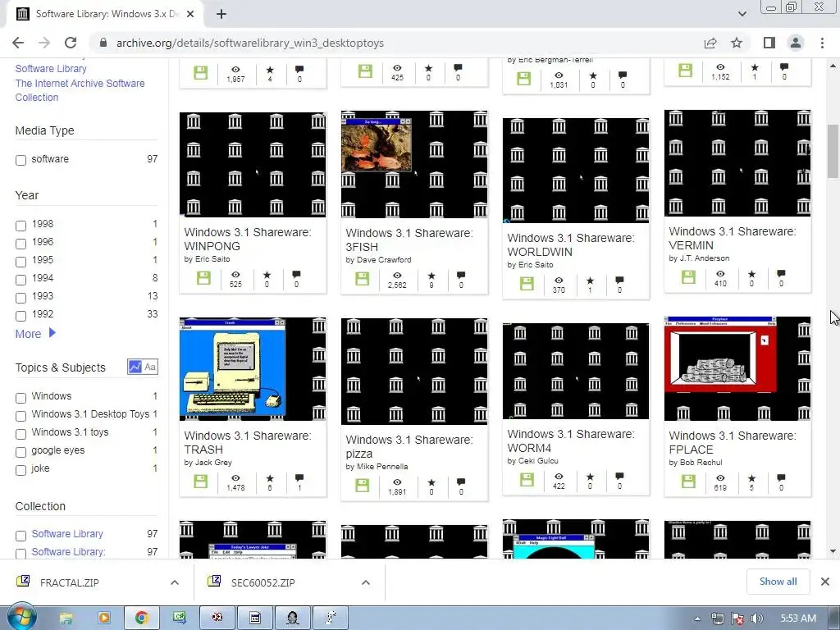Open Windows Media Player from taskbar
Viewport: 840px width, 630px height.
coord(104,618)
